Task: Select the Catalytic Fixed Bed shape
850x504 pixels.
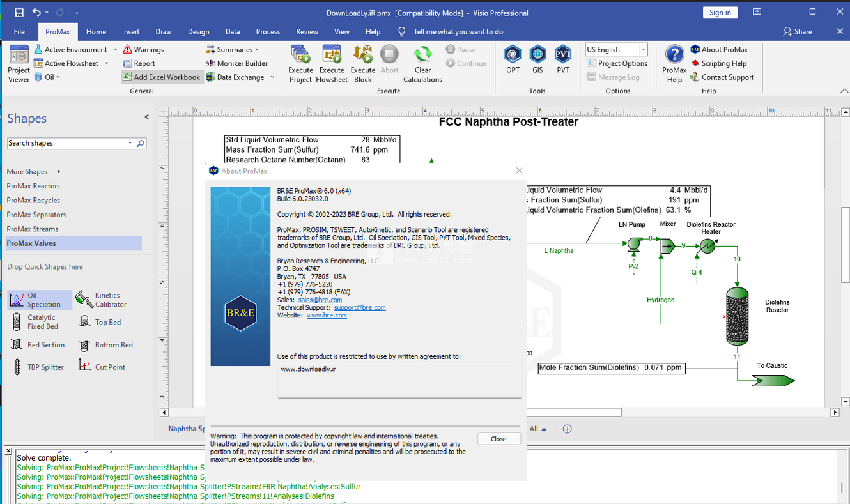Action: (37, 322)
